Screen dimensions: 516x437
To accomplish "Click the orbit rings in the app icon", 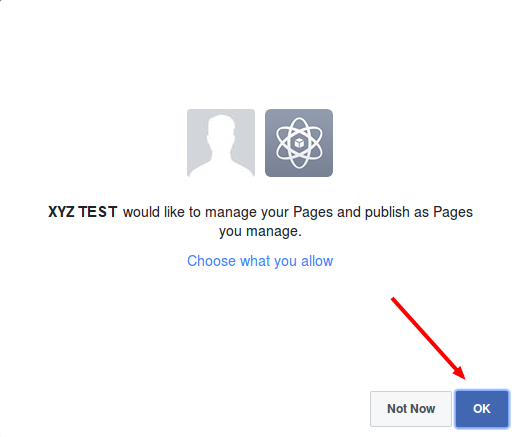I will 299,143.
